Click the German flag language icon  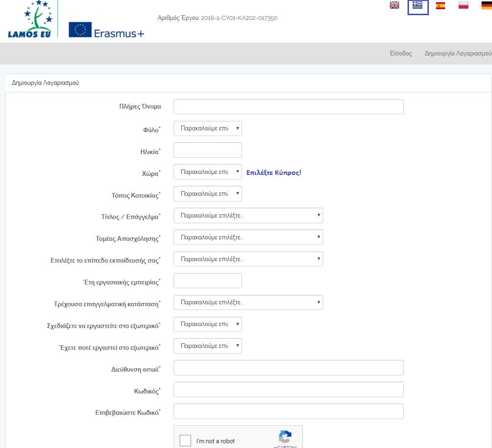point(486,6)
